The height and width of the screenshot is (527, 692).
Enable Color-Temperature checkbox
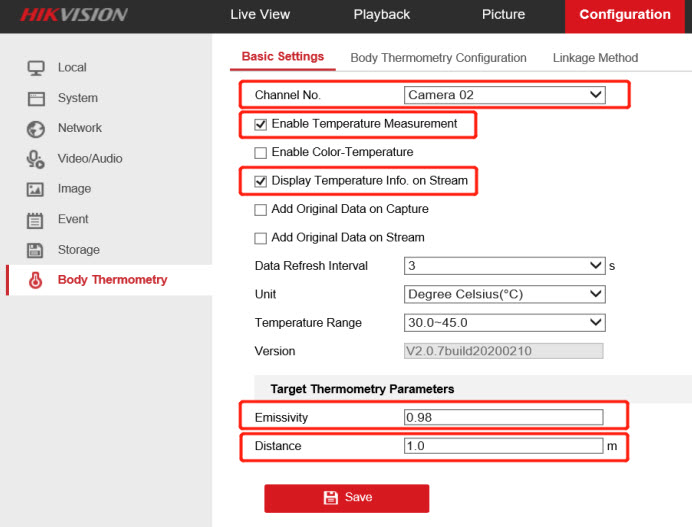point(261,153)
